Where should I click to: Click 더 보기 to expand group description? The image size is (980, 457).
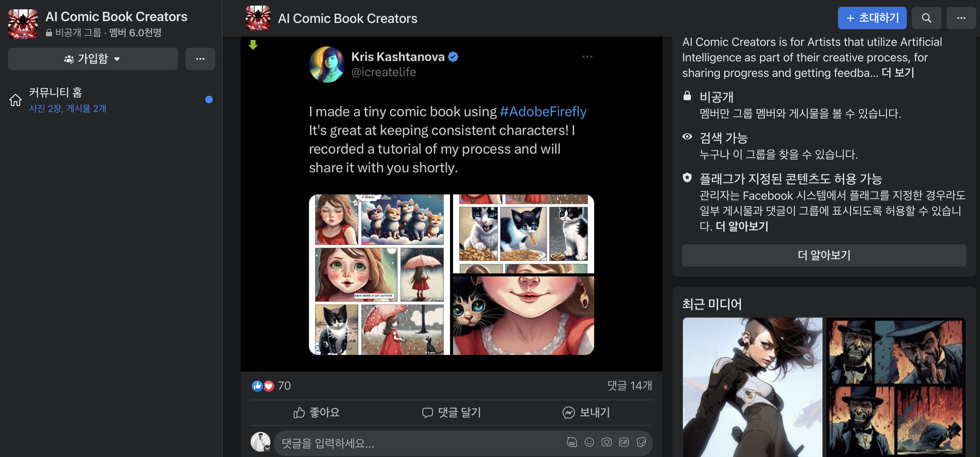pyautogui.click(x=898, y=73)
